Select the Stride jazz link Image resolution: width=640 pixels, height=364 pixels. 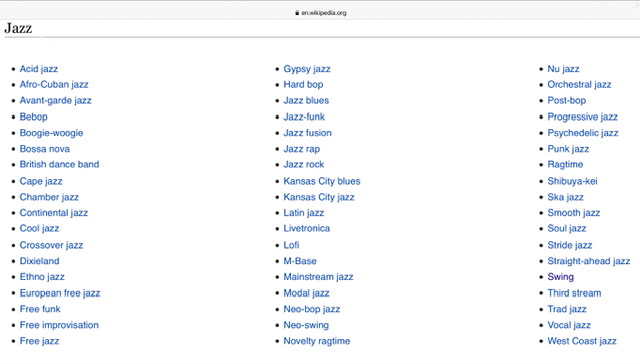pyautogui.click(x=570, y=245)
